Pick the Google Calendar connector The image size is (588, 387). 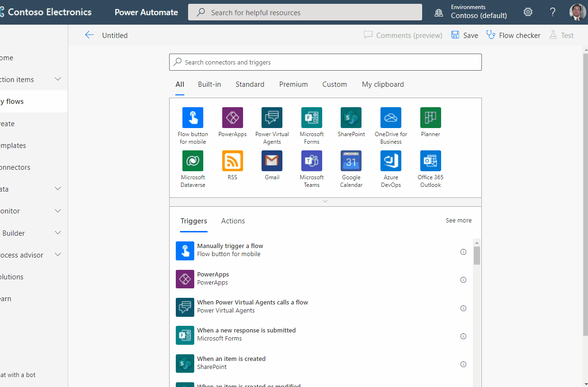351,161
